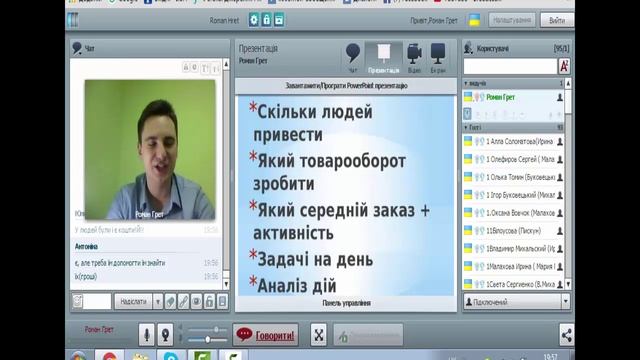Select user 1 Олефіров Сергей in guest list
640x360 pixels.
pos(513,160)
